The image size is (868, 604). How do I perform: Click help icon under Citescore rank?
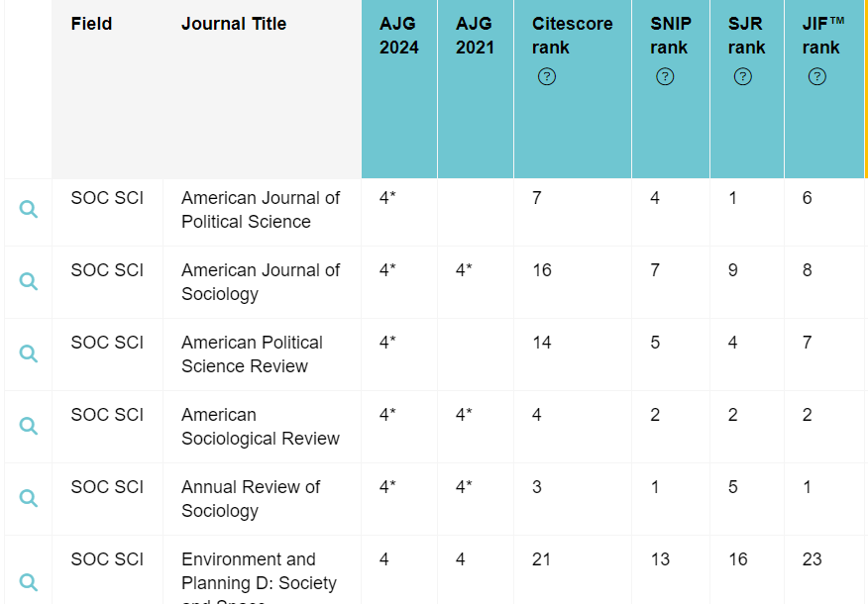(x=546, y=76)
